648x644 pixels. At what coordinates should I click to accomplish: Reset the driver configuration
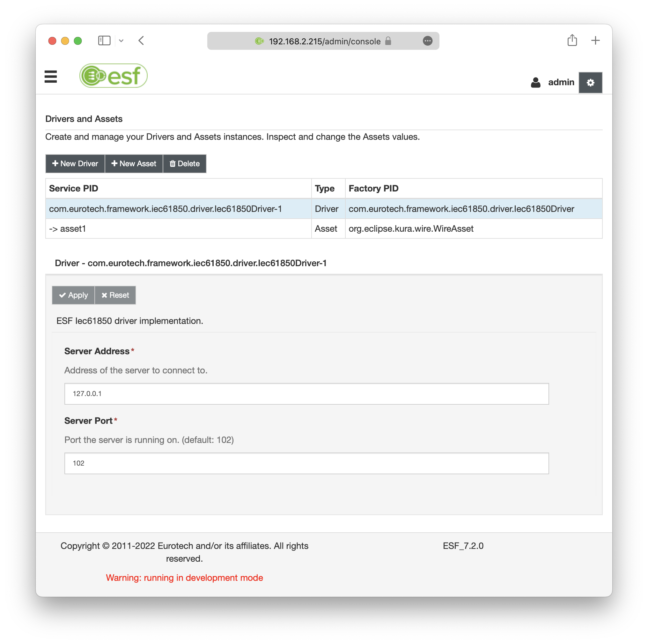click(x=115, y=295)
